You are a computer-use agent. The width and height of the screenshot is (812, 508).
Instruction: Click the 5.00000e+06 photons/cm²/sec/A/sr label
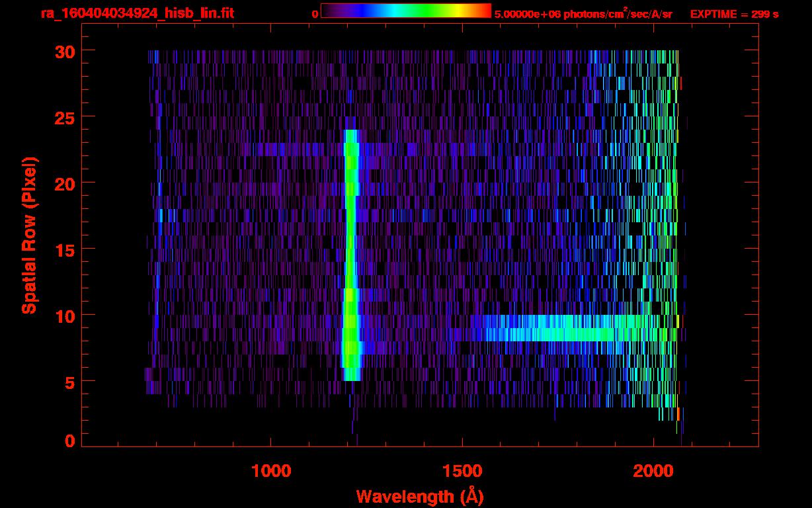[583, 14]
